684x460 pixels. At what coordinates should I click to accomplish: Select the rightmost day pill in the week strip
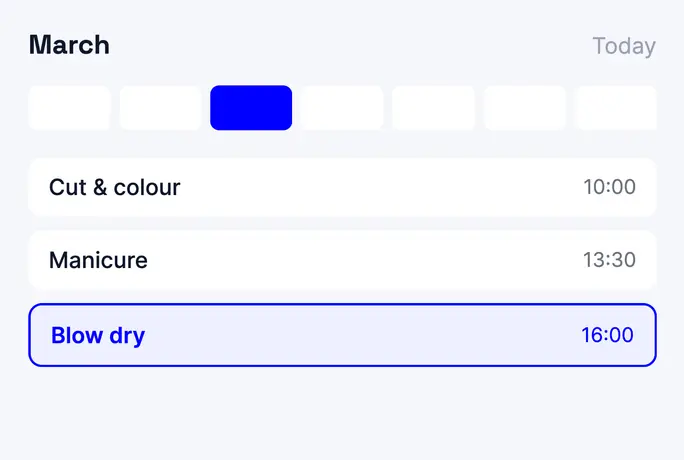tap(616, 108)
